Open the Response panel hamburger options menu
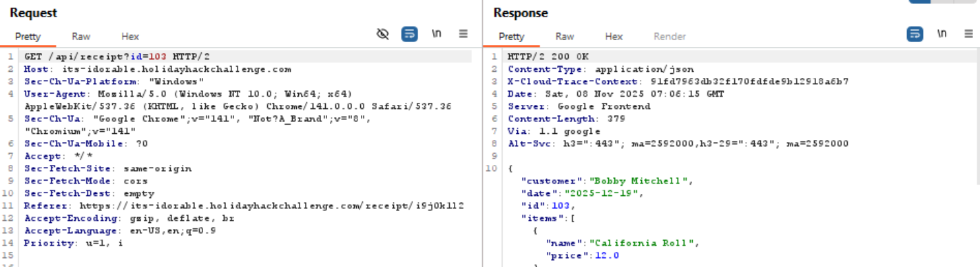Image resolution: width=980 pixels, height=267 pixels. tap(968, 33)
